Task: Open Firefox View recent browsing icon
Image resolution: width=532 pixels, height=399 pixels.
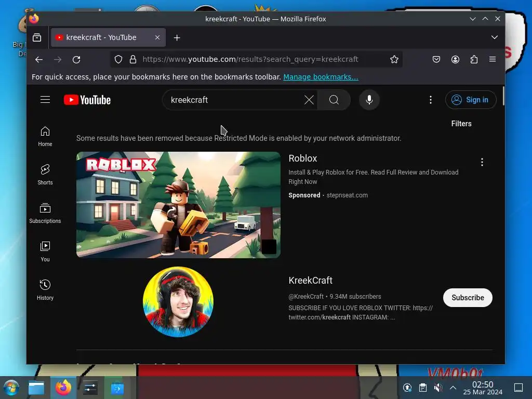Action: [x=37, y=37]
